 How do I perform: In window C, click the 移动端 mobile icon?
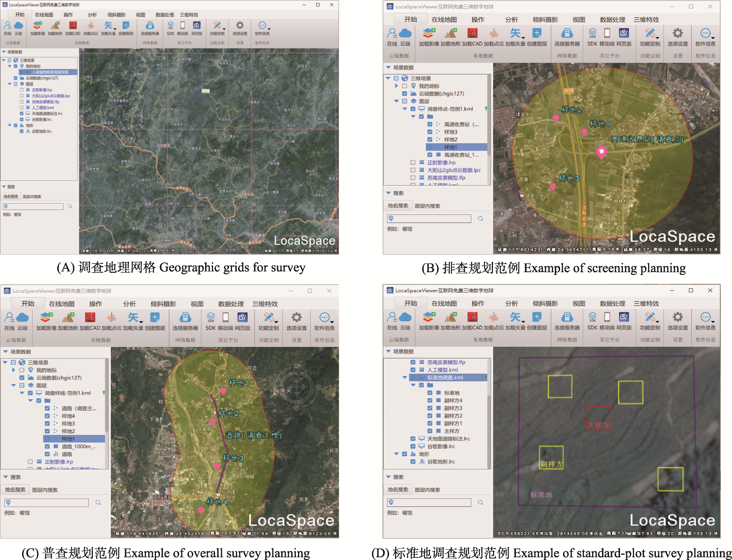226,317
